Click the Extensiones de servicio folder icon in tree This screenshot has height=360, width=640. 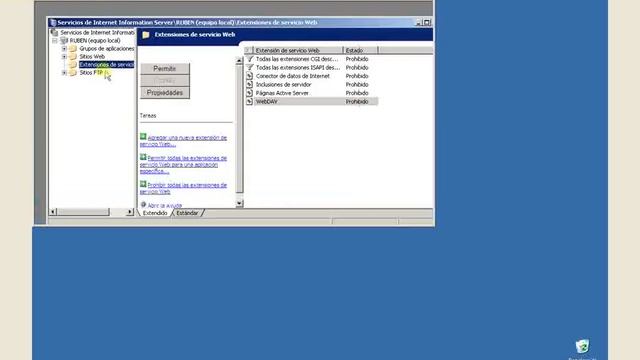(x=73, y=64)
